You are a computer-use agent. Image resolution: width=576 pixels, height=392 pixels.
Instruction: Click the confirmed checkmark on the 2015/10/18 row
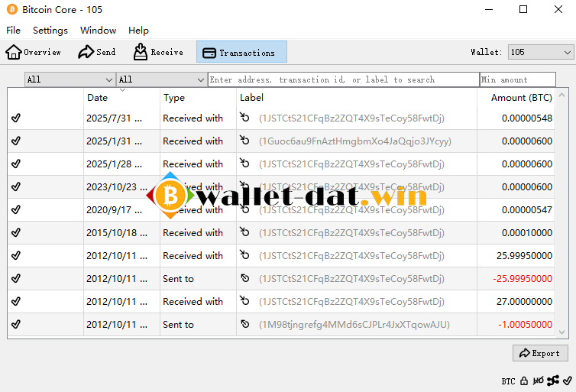pyautogui.click(x=16, y=232)
